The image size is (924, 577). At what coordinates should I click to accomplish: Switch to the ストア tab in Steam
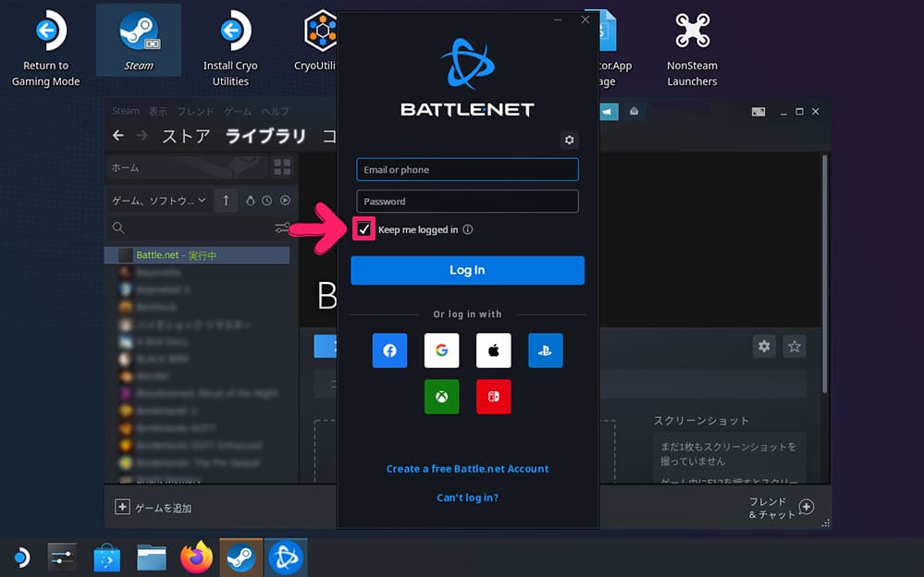click(186, 136)
